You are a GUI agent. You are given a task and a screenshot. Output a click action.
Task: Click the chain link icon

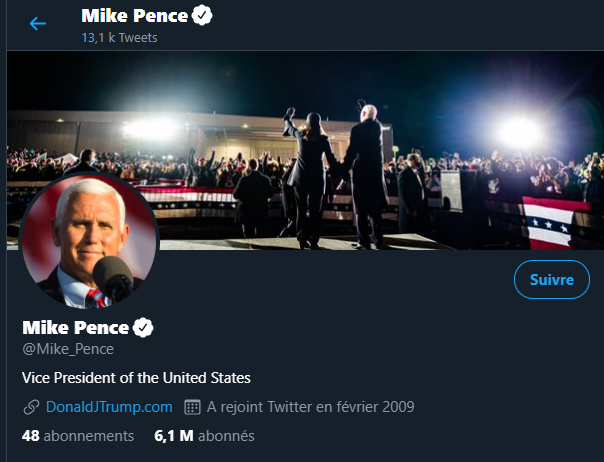point(31,407)
